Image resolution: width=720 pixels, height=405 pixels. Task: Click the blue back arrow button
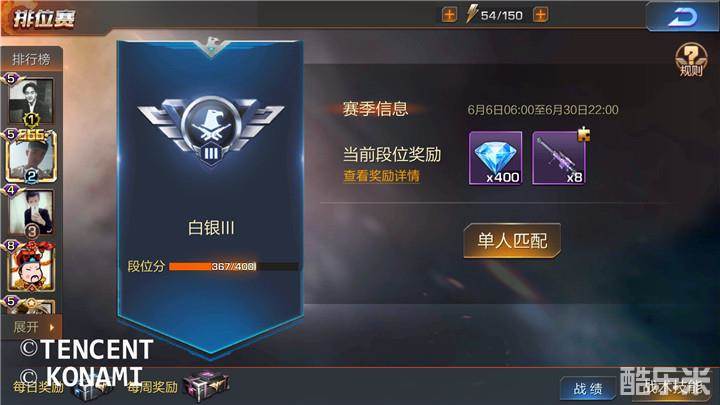pos(682,17)
